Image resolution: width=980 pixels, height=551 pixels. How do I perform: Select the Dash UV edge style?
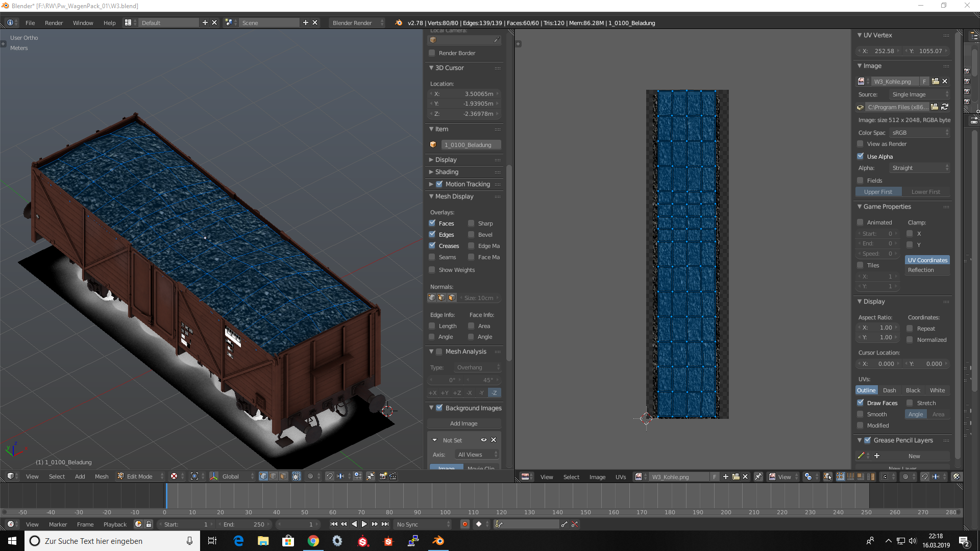[x=889, y=390]
